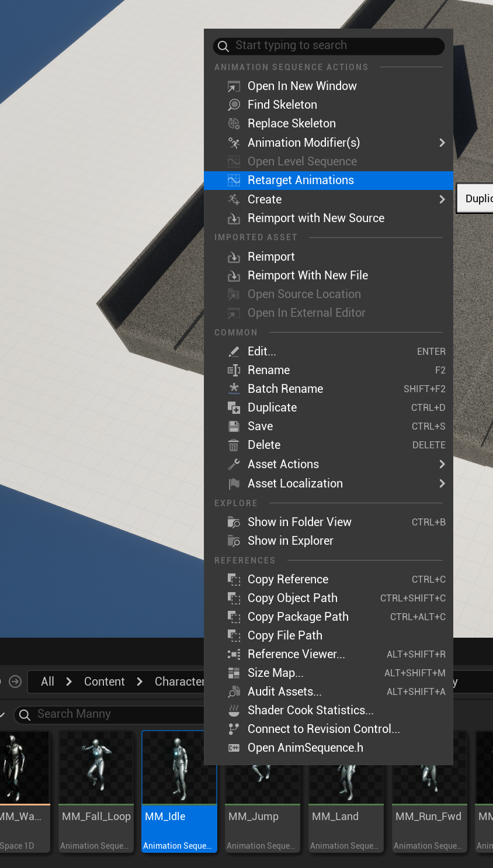Image resolution: width=493 pixels, height=868 pixels.
Task: Choose Copy File Path
Action: pos(328,635)
